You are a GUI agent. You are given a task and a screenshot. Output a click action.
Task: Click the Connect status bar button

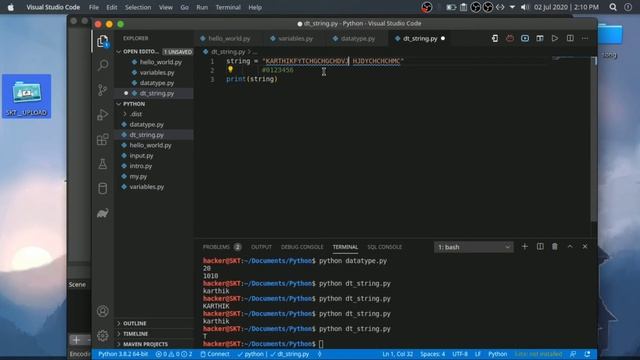tap(215, 354)
